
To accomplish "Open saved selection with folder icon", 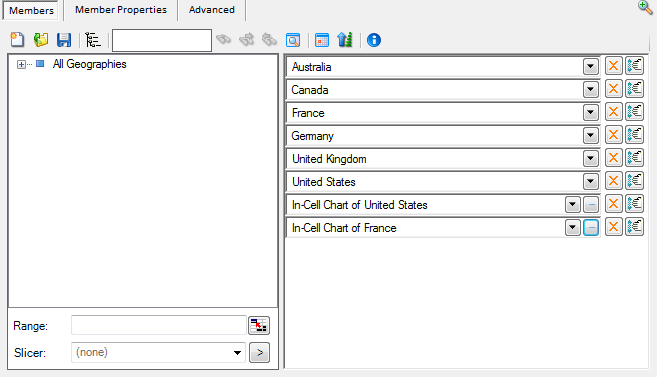I will pyautogui.click(x=41, y=40).
